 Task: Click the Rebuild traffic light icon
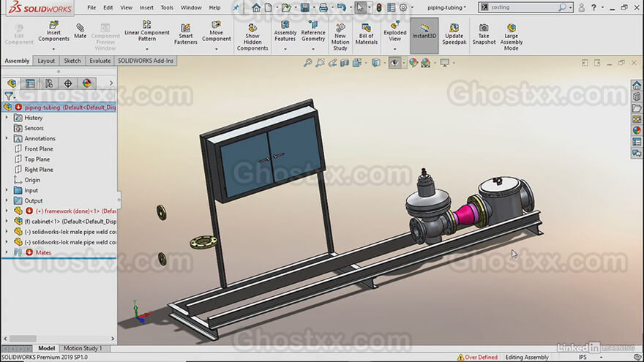[x=378, y=7]
